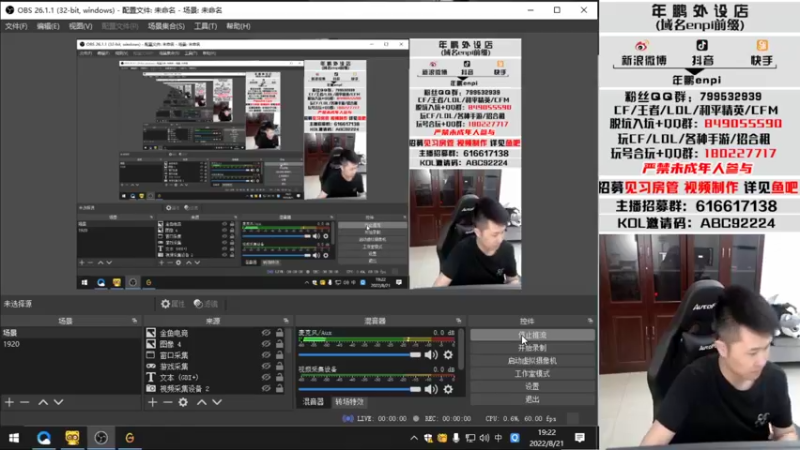The width and height of the screenshot is (800, 450).
Task: Click the mixer panel vertical scrollbar
Action: pyautogui.click(x=462, y=349)
